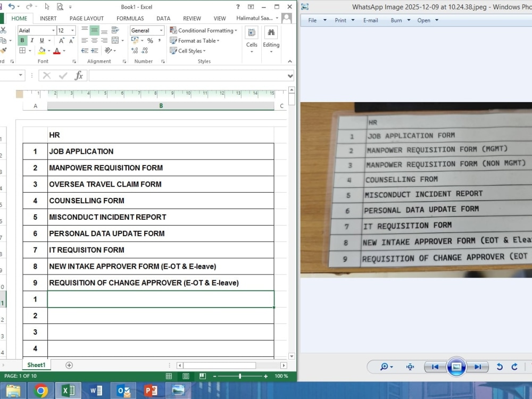Collapse the Excel ribbon
532x399 pixels.
[x=290, y=61]
